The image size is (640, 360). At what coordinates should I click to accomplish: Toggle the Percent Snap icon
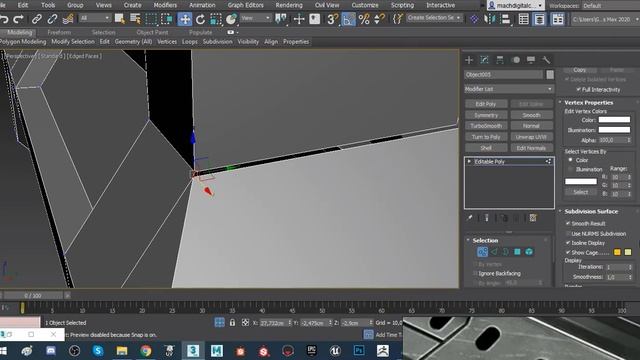364,19
